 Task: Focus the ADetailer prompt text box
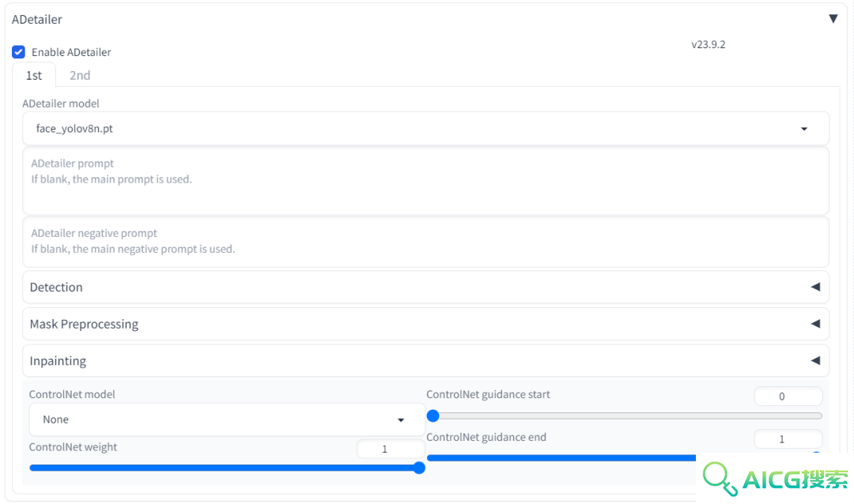425,181
